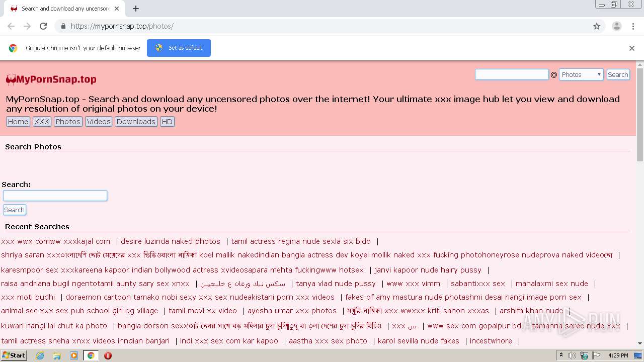Close the current browser tab
Viewport: 644px width, 362px height.
(x=117, y=9)
